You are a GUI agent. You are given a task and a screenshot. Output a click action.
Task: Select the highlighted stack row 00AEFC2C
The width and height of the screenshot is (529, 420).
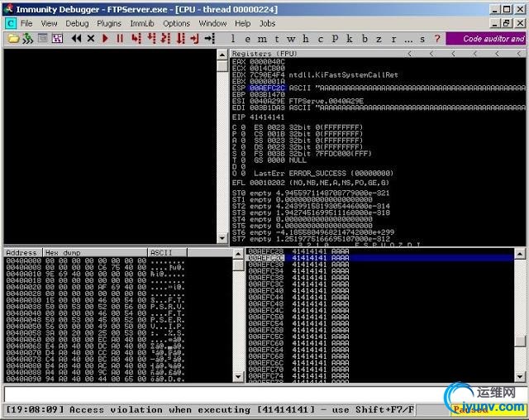tap(379, 258)
